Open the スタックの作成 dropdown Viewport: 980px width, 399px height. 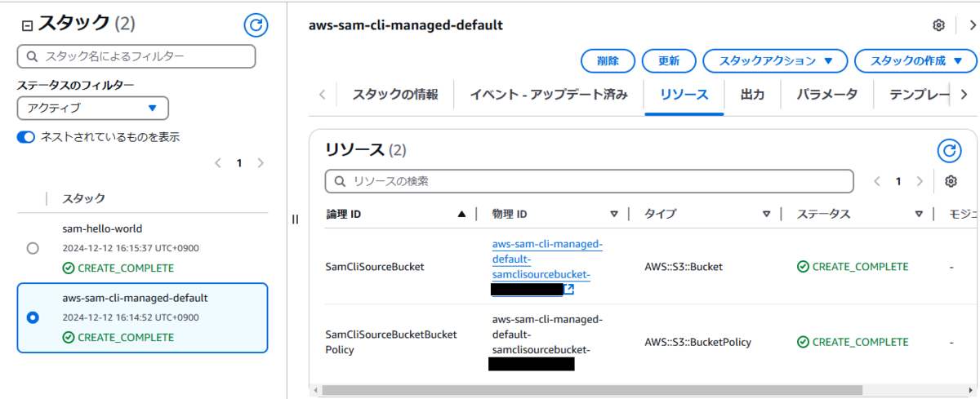(x=915, y=61)
